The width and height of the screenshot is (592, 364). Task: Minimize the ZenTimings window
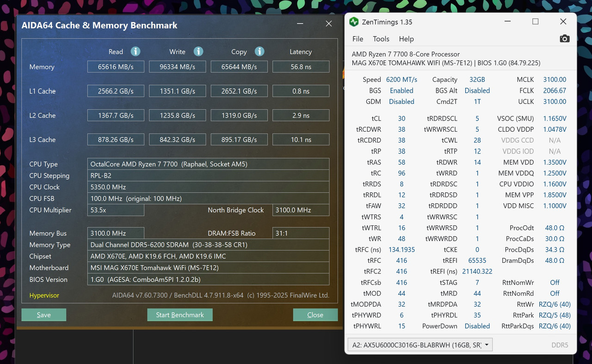click(x=508, y=22)
